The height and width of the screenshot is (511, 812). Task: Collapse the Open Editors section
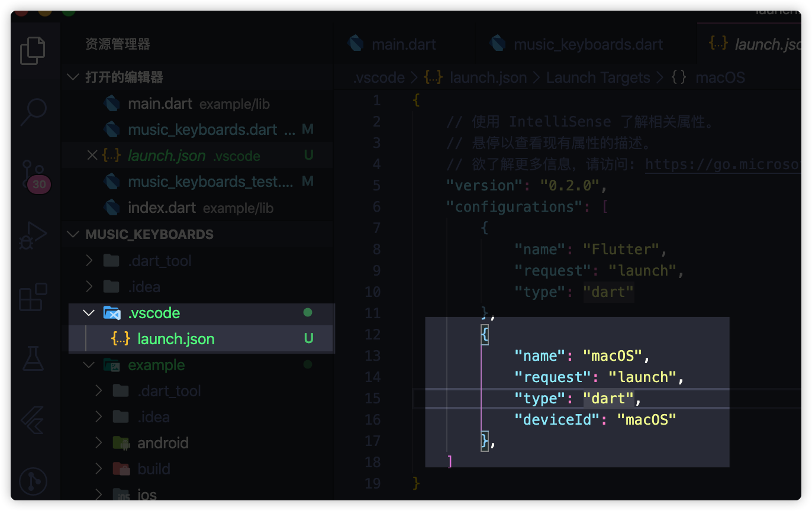pos(73,77)
